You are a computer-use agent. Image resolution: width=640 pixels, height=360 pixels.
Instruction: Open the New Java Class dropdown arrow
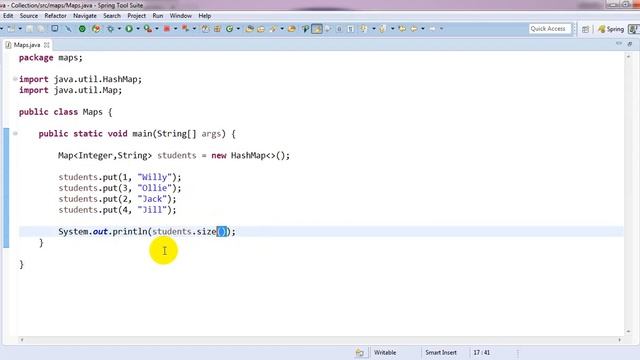point(238,29)
